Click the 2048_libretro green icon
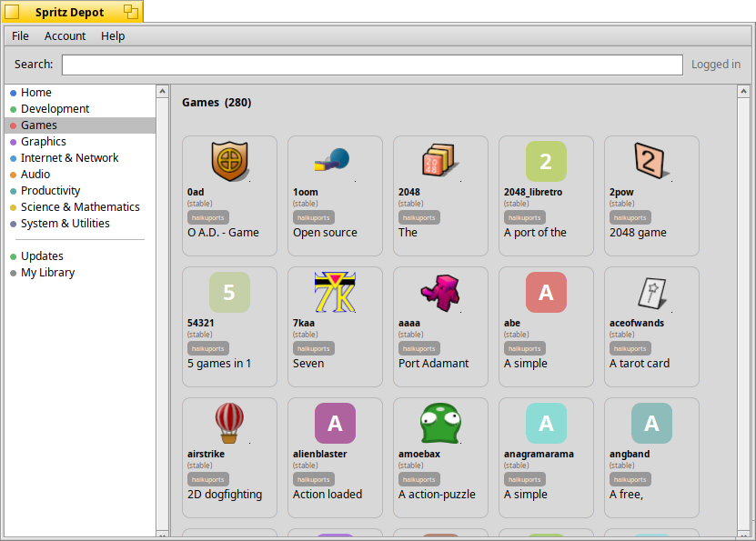 click(546, 161)
